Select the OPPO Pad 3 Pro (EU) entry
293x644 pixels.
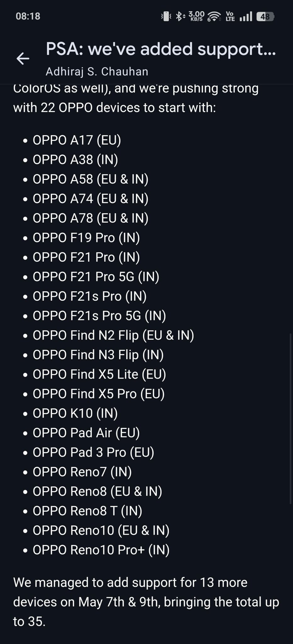[x=93, y=452]
